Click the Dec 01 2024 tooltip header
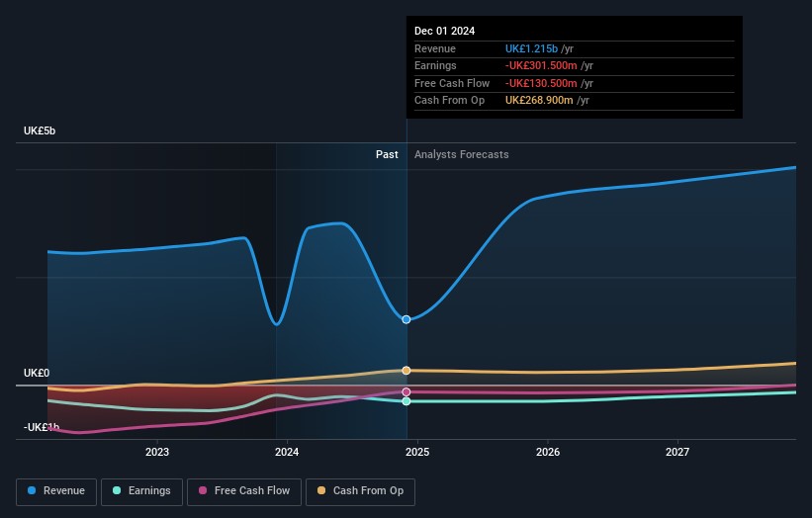This screenshot has height=518, width=812. point(444,31)
